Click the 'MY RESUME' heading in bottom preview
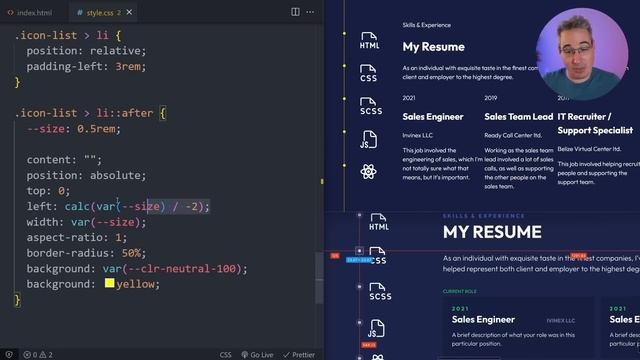Screen dimensions: 640x360 [x=492, y=232]
